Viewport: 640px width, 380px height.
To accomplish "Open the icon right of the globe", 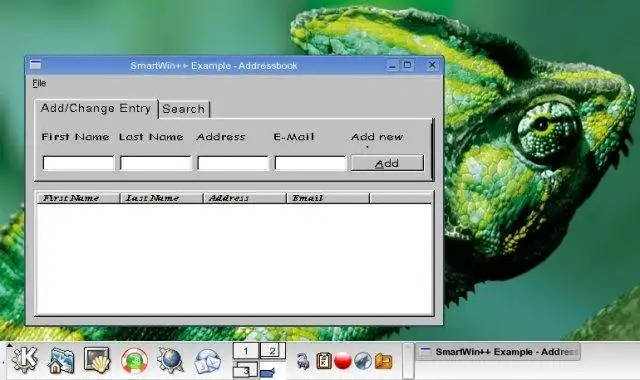I will [x=207, y=361].
